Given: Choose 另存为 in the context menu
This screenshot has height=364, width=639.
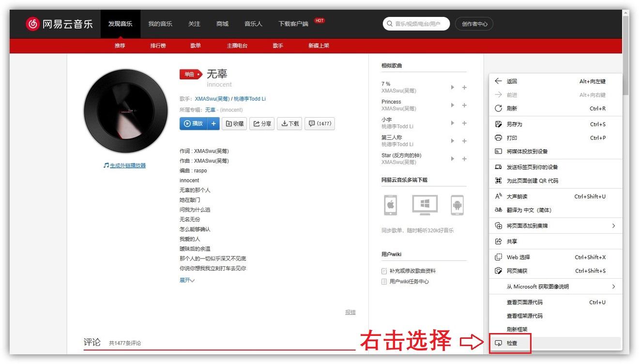Looking at the screenshot, I should pos(555,124).
